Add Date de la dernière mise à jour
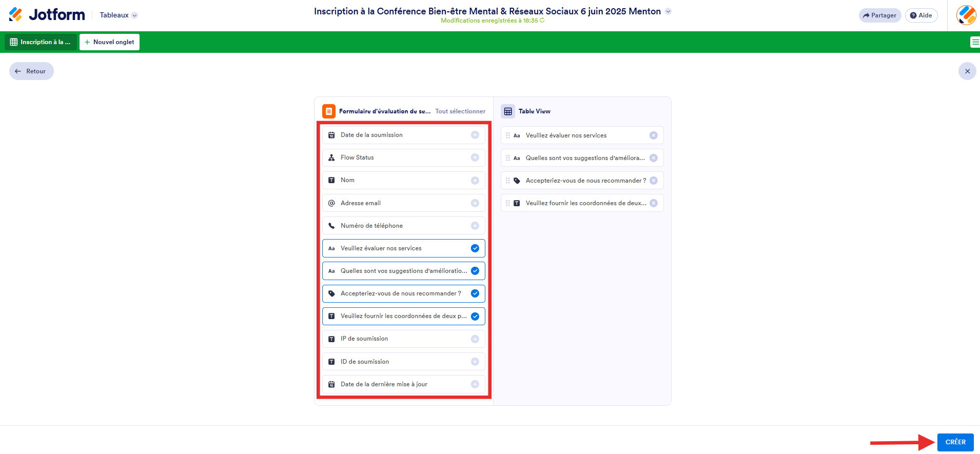Screen dimensions: 980x454 (475, 384)
